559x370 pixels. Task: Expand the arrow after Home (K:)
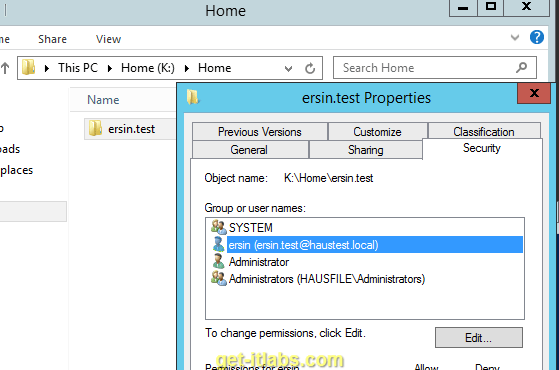point(187,68)
